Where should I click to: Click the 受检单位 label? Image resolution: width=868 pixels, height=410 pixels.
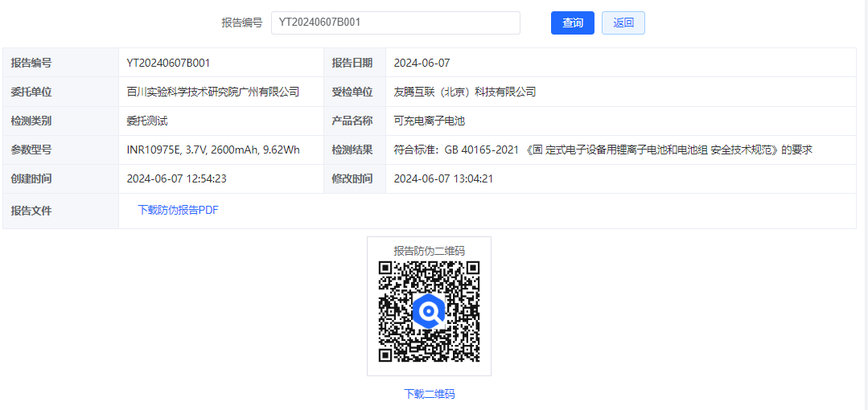tap(352, 92)
